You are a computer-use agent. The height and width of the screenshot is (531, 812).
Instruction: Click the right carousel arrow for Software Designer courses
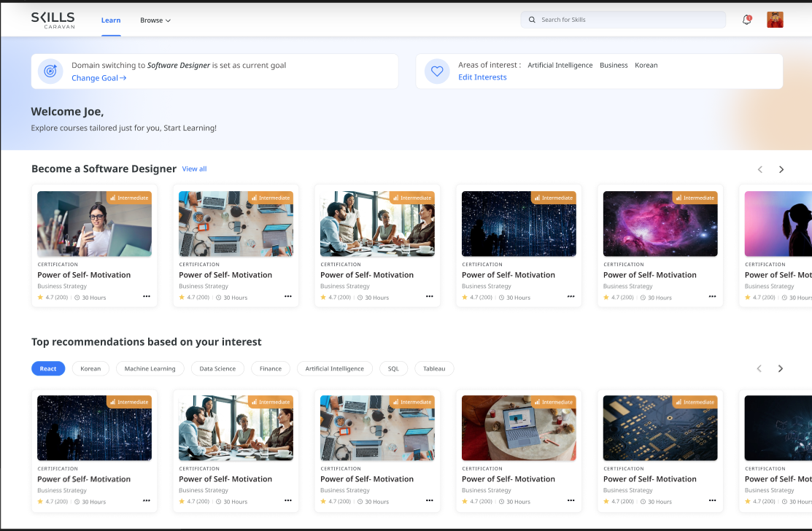[781, 168]
